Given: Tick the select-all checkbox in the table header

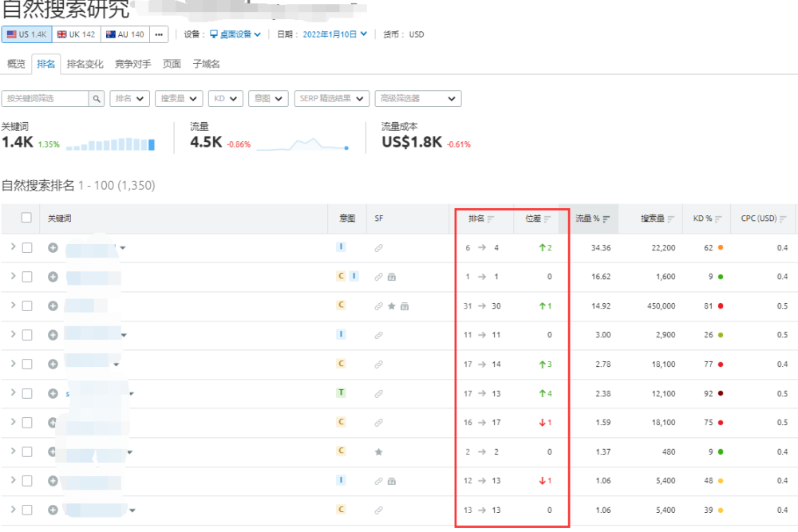Looking at the screenshot, I should click(27, 218).
